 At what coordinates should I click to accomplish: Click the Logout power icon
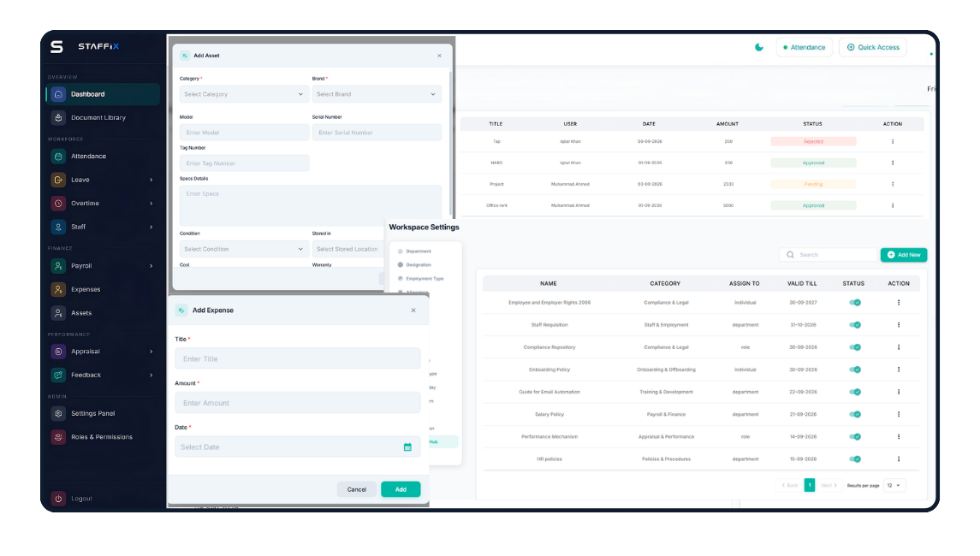[x=58, y=499]
